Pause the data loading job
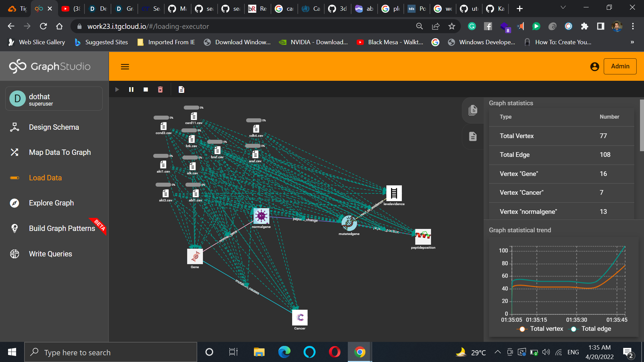 pos(131,89)
